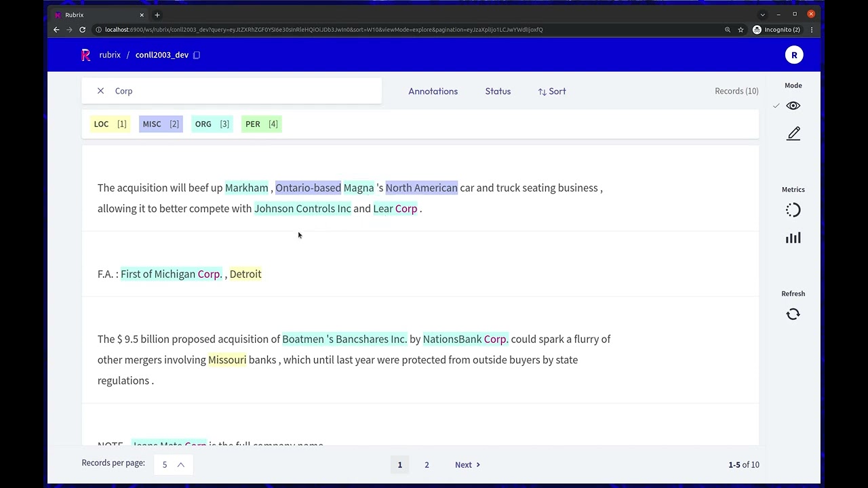
Task: Open the Sort options
Action: (x=552, y=91)
